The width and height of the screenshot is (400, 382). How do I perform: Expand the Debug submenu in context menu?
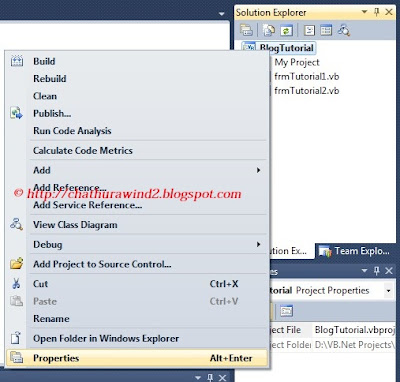point(258,244)
